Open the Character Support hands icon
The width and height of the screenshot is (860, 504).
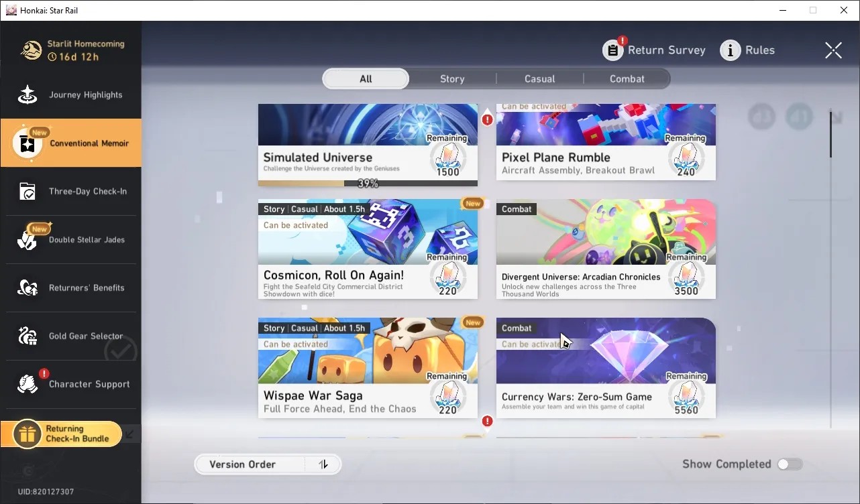point(28,385)
